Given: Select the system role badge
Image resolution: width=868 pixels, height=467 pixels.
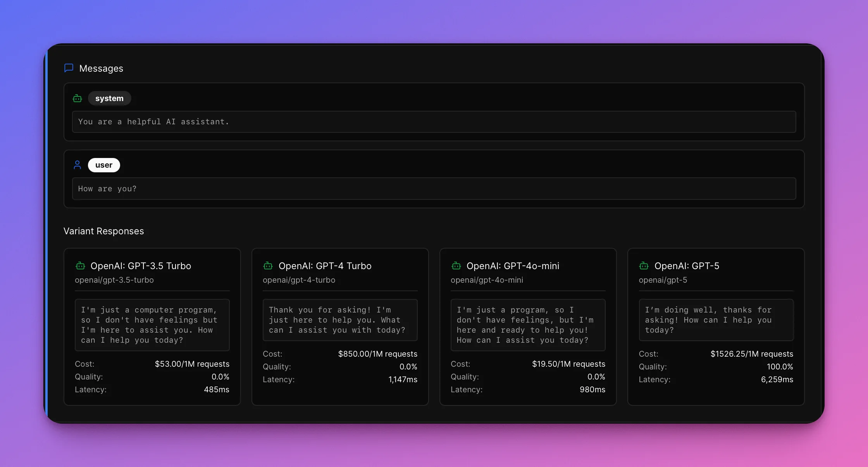Looking at the screenshot, I should pos(109,98).
